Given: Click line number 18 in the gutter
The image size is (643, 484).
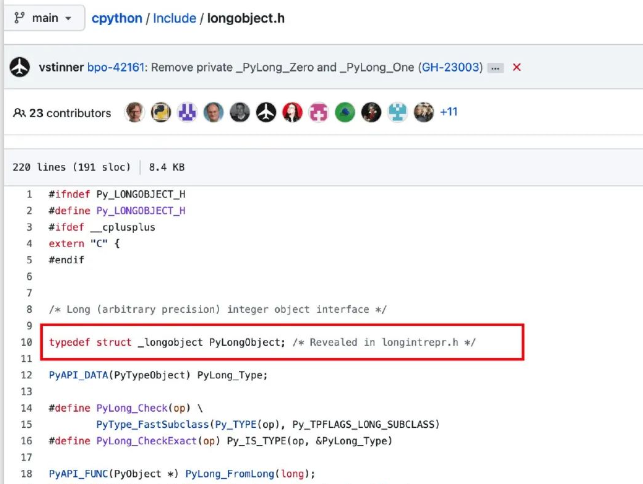Looking at the screenshot, I should point(26,474).
